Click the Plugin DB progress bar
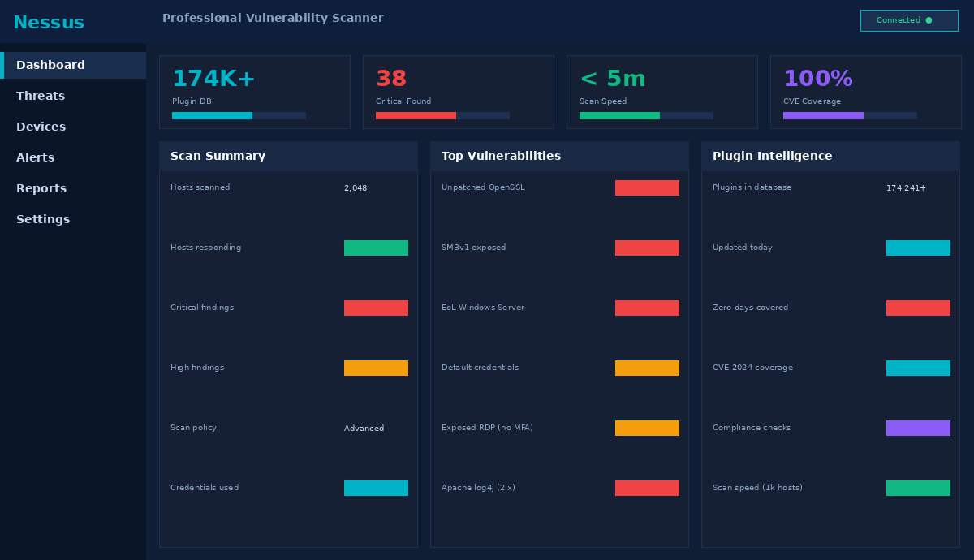 click(x=239, y=116)
